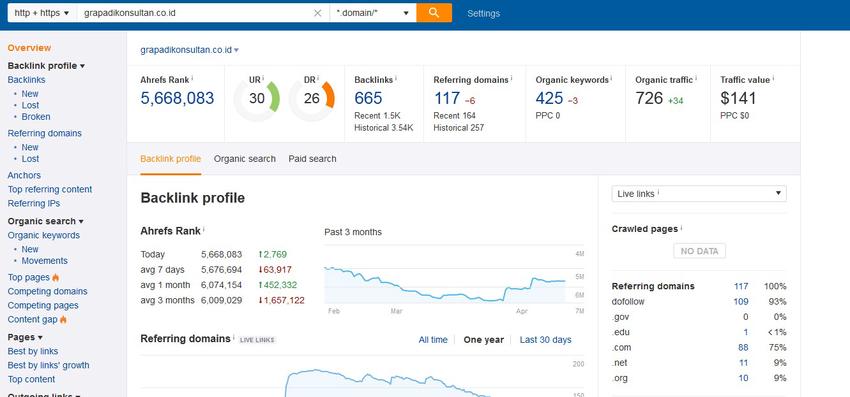Open the Live links dropdown

tap(699, 194)
